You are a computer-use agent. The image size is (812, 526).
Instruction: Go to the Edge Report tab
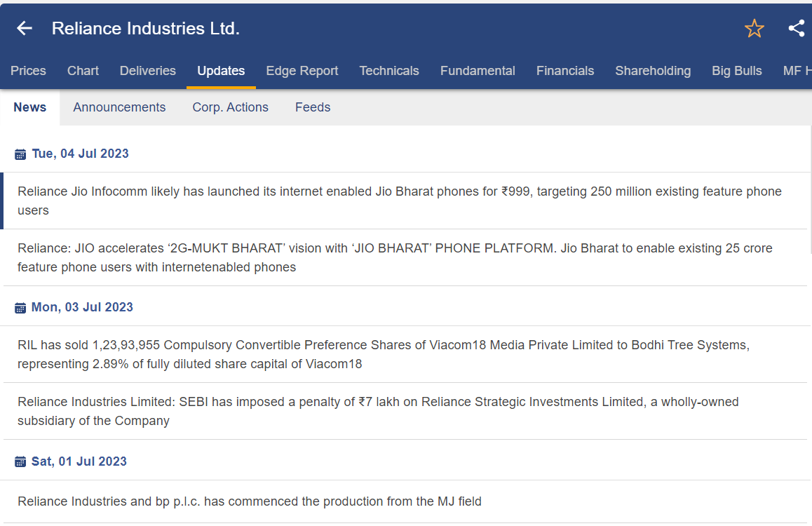[302, 71]
